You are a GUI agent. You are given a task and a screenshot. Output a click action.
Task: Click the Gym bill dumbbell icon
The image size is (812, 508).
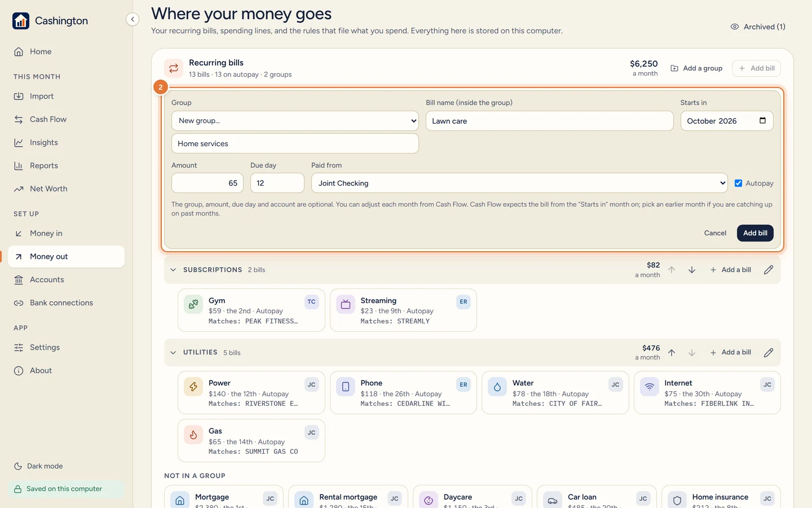coord(193,304)
